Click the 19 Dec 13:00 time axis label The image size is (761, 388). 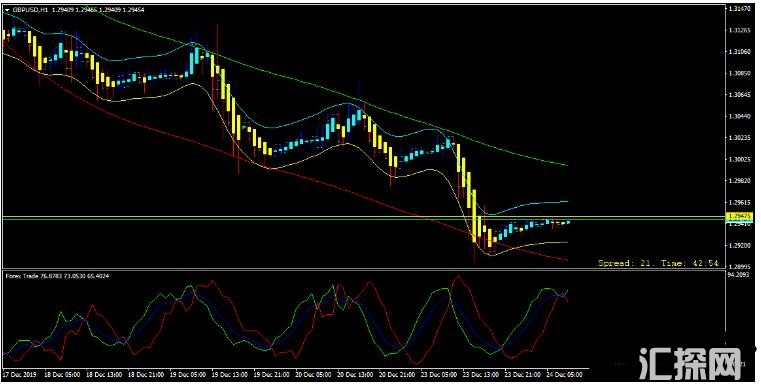click(230, 375)
